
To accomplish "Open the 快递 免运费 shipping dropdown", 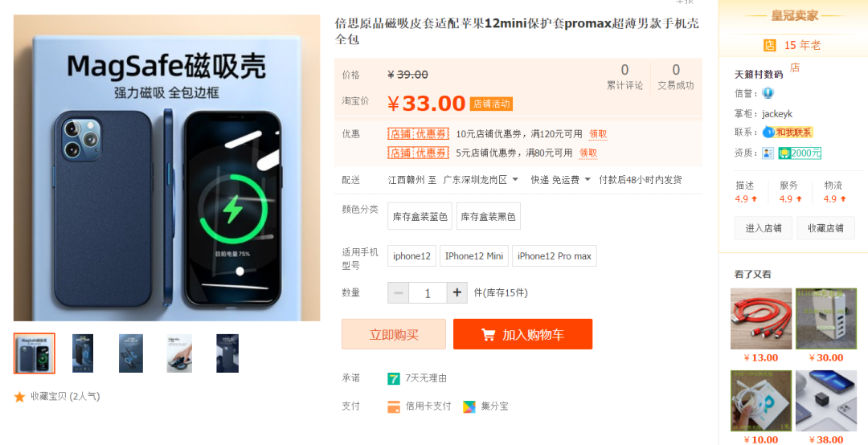I will click(x=561, y=180).
